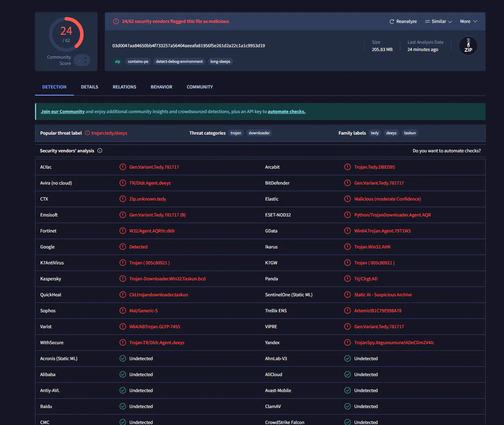Click the ZIP file type icon
This screenshot has height=425, width=504.
tap(468, 46)
